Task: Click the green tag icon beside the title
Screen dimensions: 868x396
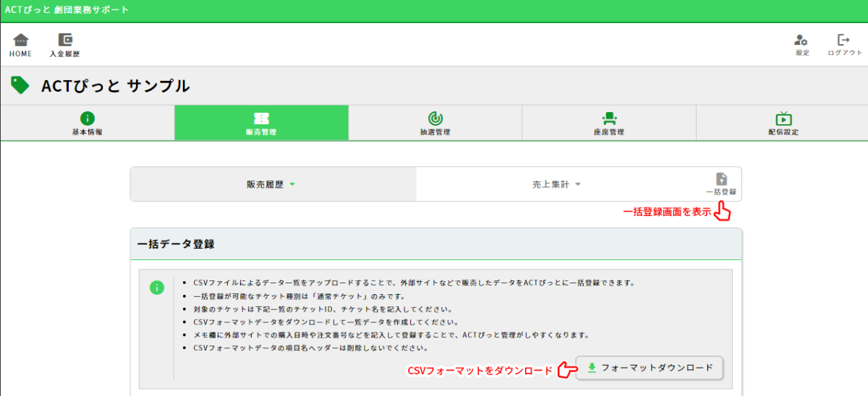Action: coord(20,85)
